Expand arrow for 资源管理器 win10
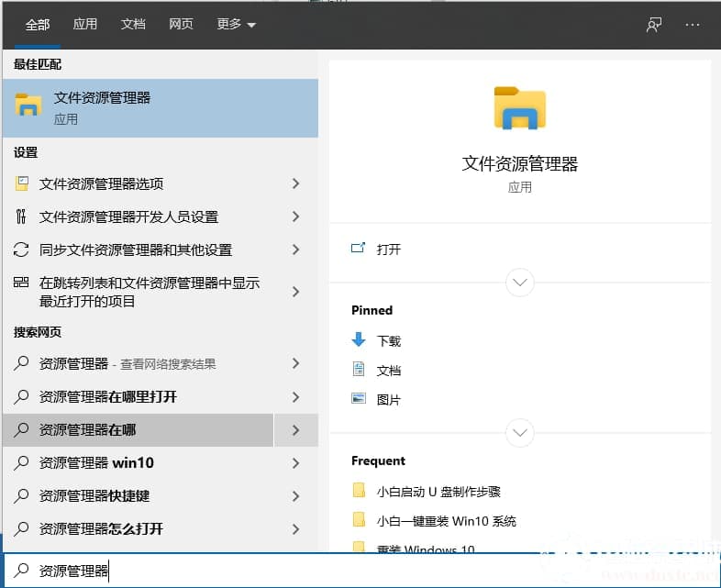 295,463
